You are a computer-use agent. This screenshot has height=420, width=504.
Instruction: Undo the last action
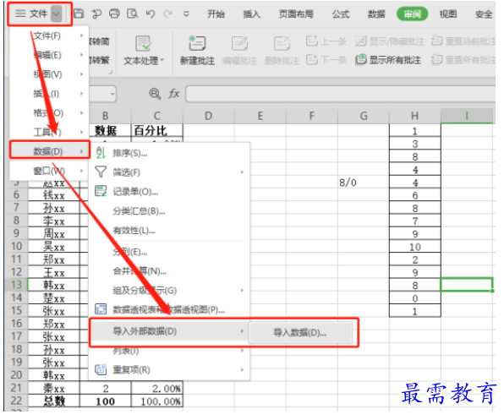151,14
